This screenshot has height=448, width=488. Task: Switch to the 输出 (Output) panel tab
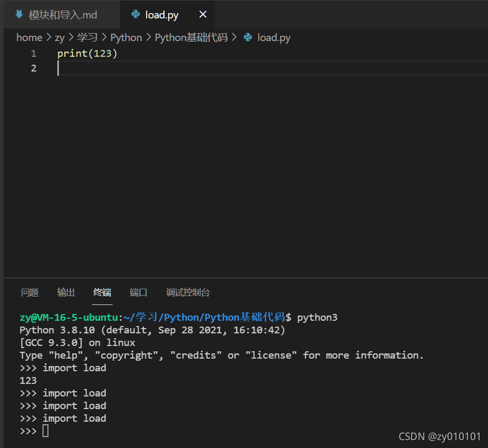click(x=66, y=292)
